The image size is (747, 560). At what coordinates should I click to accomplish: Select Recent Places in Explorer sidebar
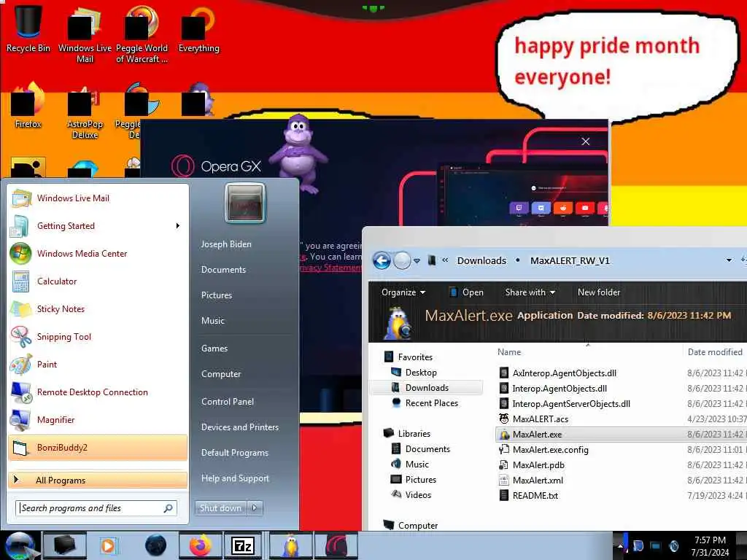tap(431, 402)
